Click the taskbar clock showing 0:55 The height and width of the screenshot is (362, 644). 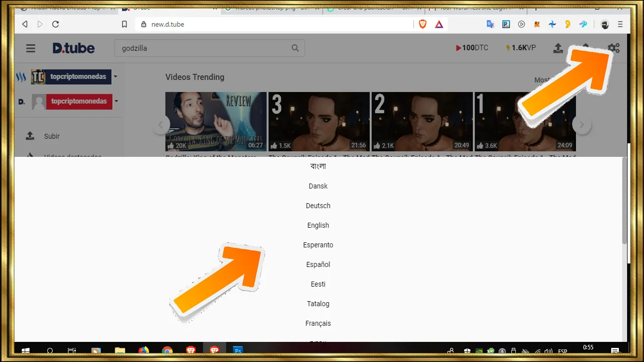point(588,347)
